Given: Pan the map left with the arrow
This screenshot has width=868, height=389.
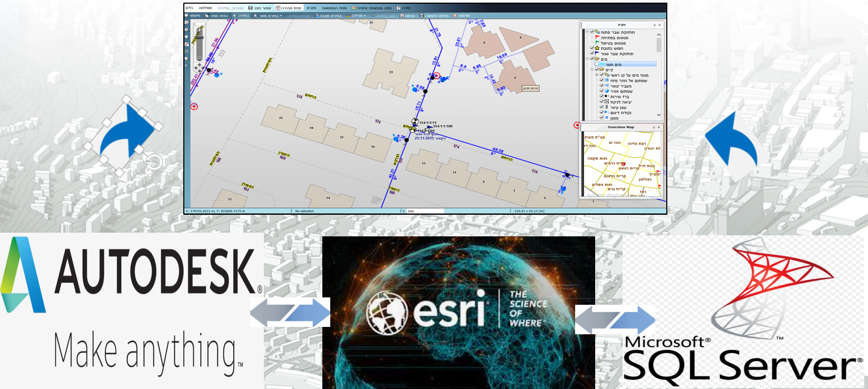Looking at the screenshot, I should tap(196, 68).
